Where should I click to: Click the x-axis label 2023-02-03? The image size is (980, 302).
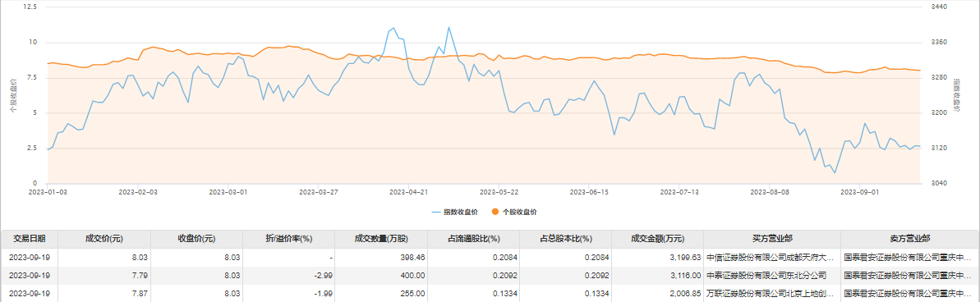(x=137, y=192)
